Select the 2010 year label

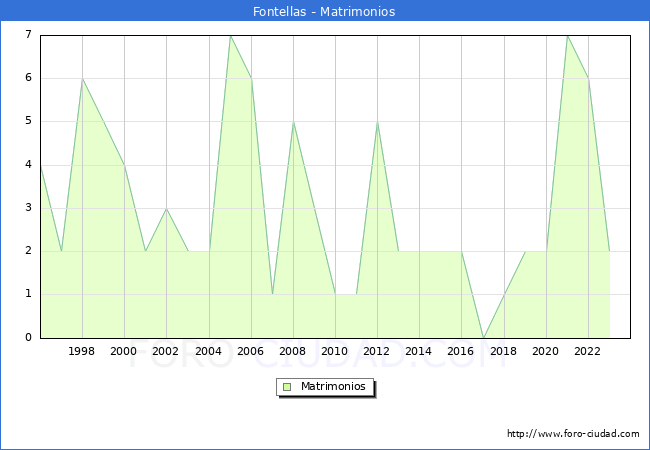(x=334, y=351)
